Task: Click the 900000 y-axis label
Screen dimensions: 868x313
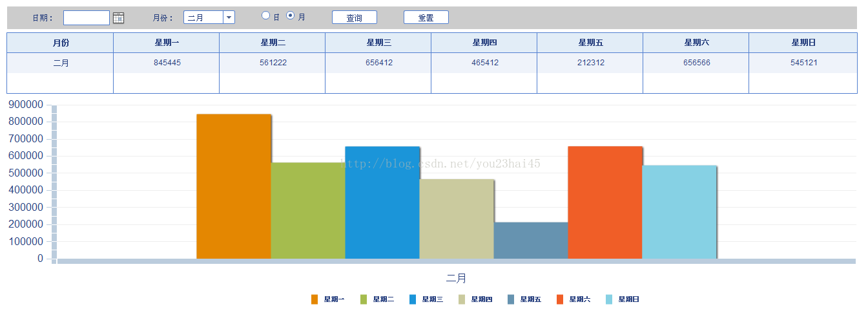Action: 26,104
